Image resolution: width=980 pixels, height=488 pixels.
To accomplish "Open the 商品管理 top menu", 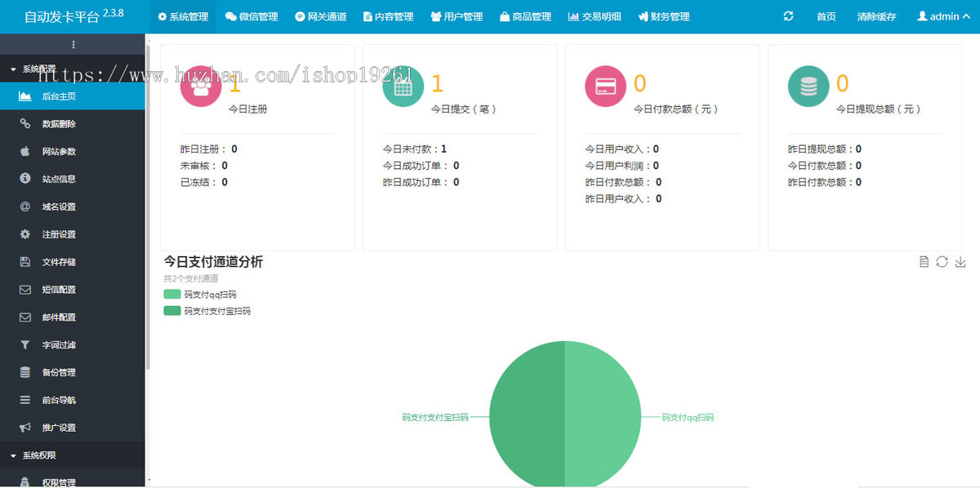I will 525,16.
